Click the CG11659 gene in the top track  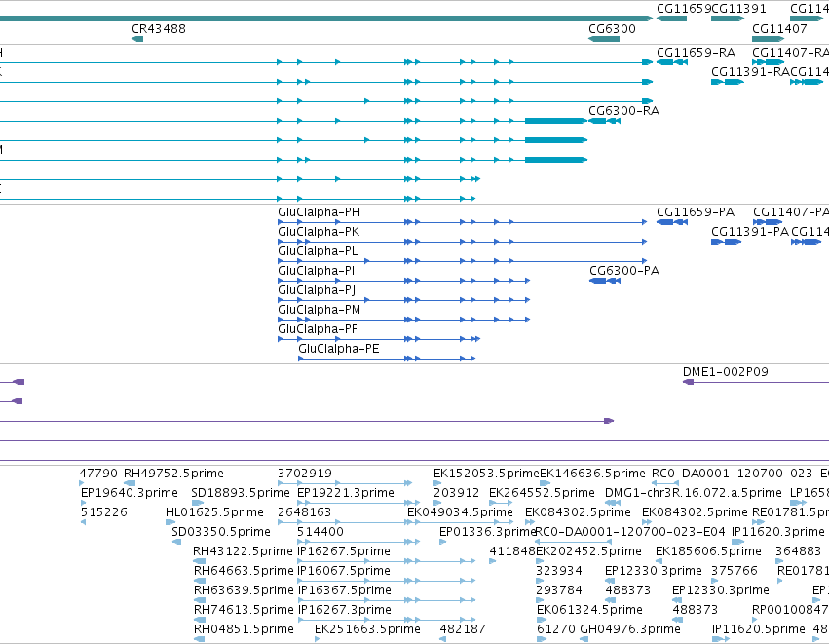(x=671, y=19)
